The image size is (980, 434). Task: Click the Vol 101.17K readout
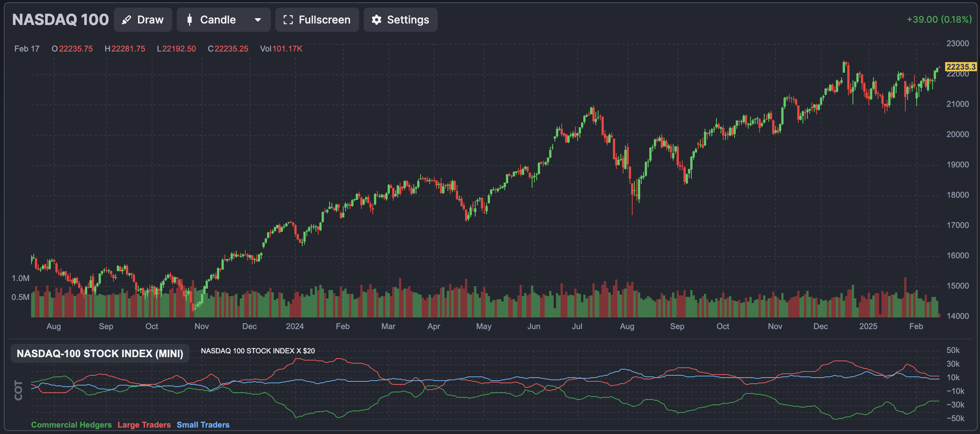pyautogui.click(x=281, y=48)
